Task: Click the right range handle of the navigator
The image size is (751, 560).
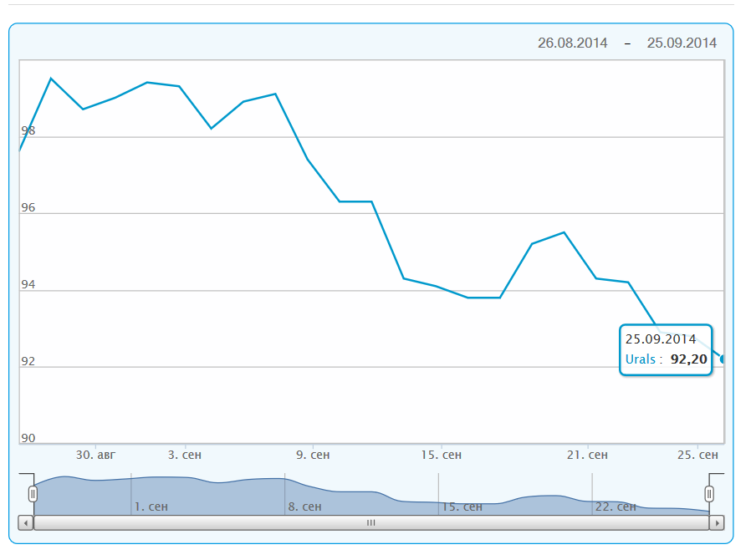Action: point(709,493)
